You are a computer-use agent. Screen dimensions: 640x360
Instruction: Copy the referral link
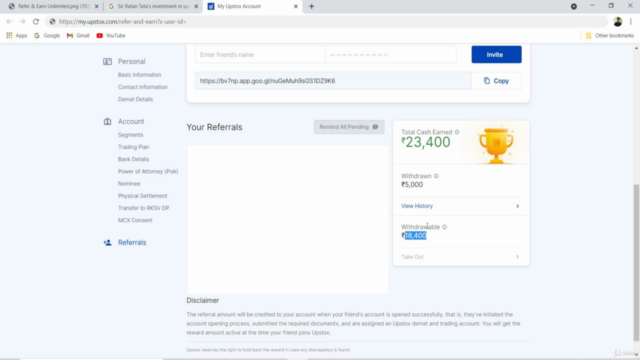(496, 81)
